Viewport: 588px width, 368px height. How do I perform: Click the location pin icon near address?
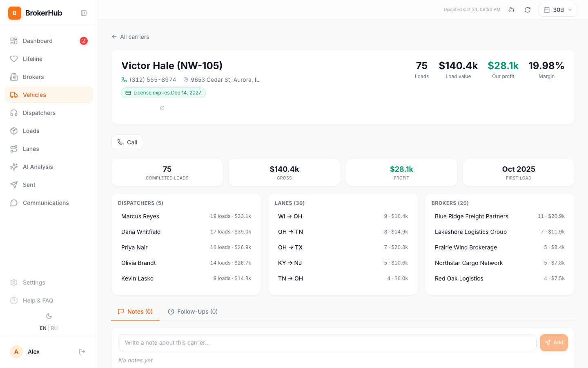(x=186, y=80)
